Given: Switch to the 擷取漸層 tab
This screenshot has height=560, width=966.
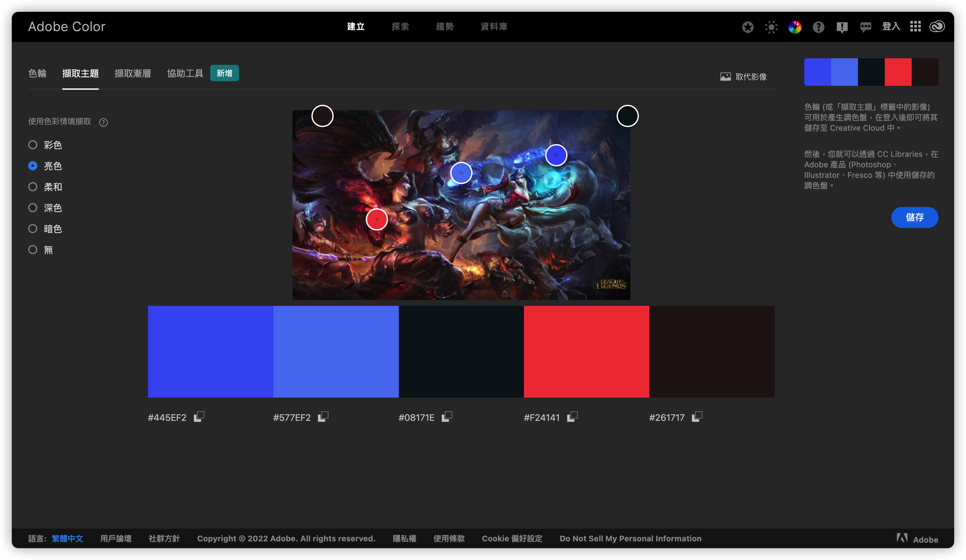Looking at the screenshot, I should click(133, 73).
